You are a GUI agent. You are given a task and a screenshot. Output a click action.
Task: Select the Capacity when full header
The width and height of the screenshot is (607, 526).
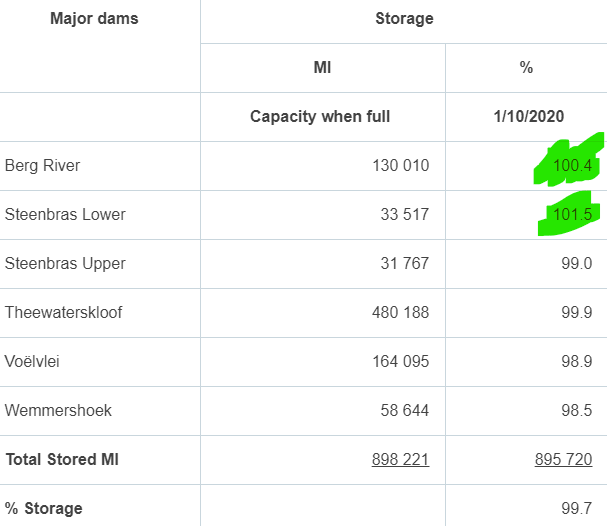point(320,117)
